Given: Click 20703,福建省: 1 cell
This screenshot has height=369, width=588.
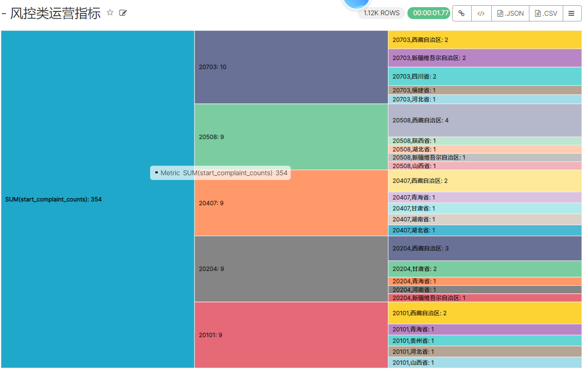Looking at the screenshot, I should point(485,90).
